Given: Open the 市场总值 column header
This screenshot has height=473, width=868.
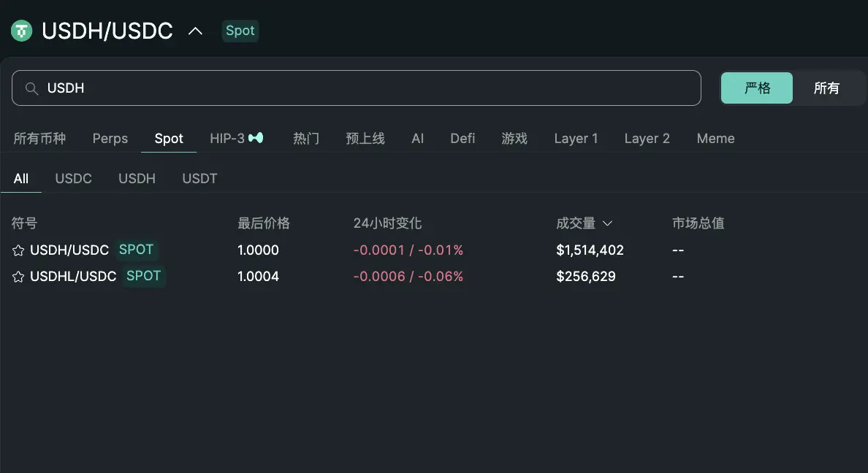Looking at the screenshot, I should coord(698,223).
